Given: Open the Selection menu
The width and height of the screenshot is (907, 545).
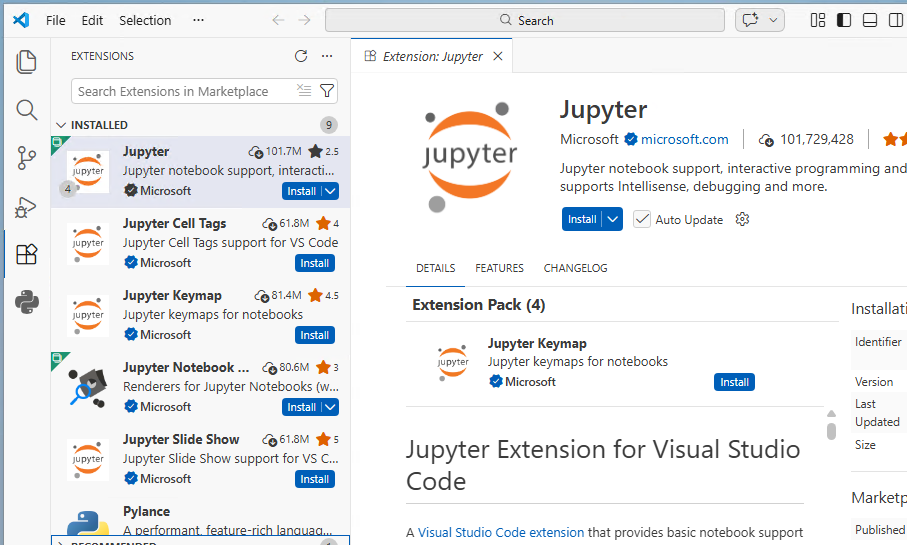Looking at the screenshot, I should [145, 20].
